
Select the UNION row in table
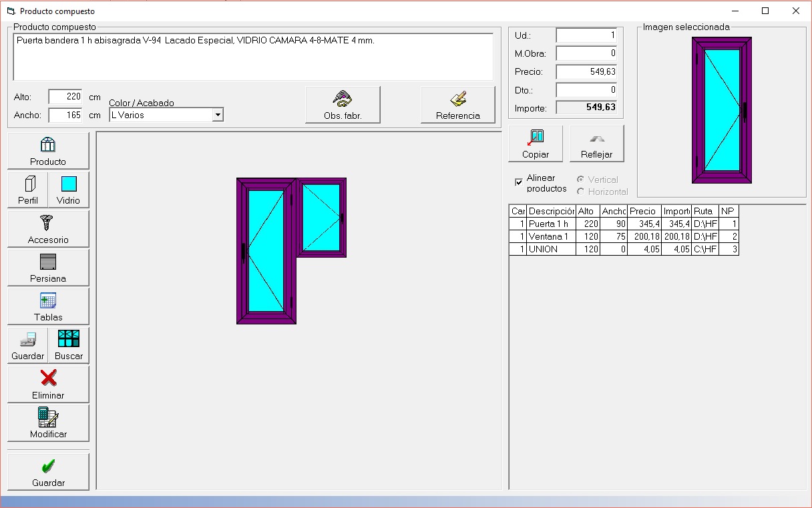click(x=551, y=249)
